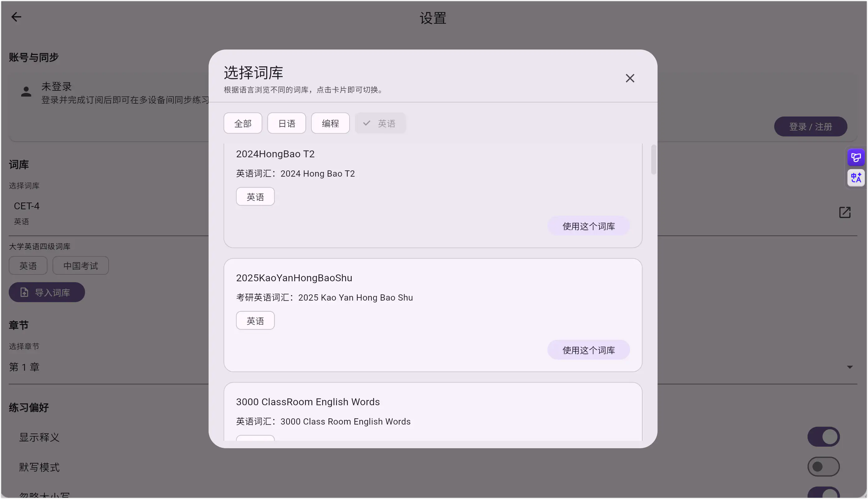Click the 英语 tag on 2024HongBao T2 card

click(255, 196)
